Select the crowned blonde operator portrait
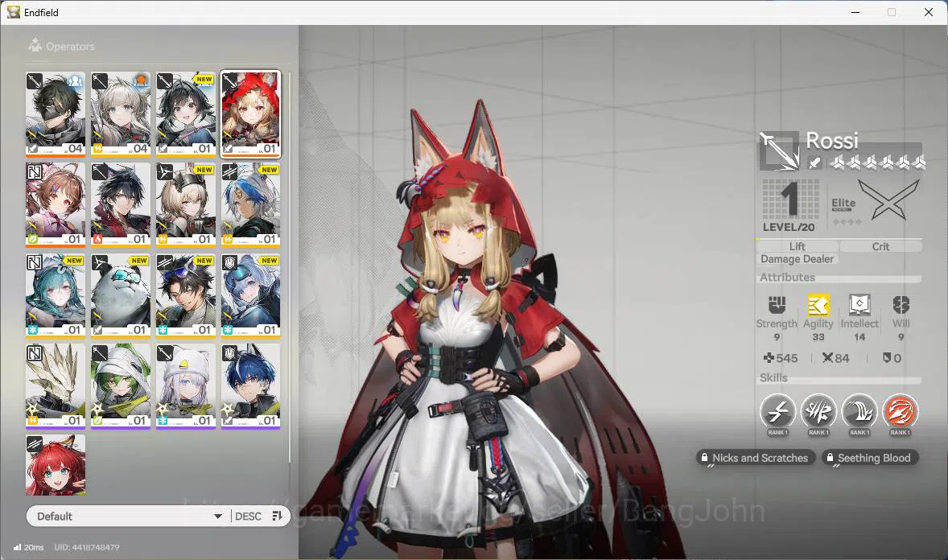The image size is (948, 560). click(x=186, y=204)
